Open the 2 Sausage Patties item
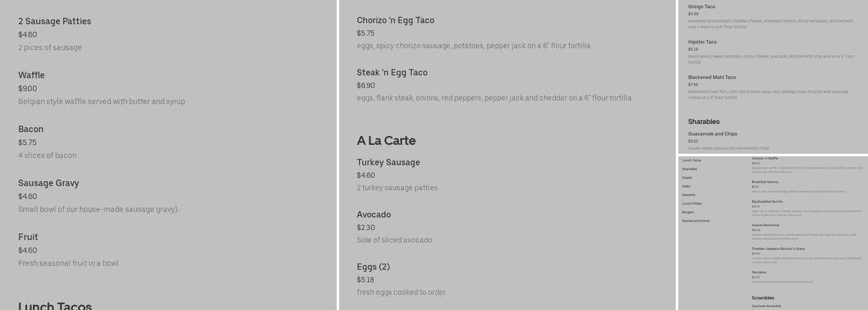Image resolution: width=868 pixels, height=310 pixels. (x=55, y=21)
